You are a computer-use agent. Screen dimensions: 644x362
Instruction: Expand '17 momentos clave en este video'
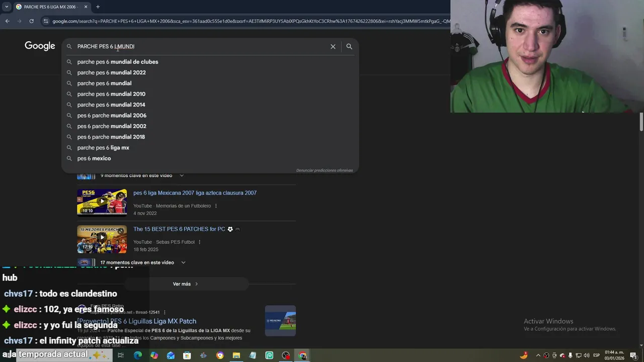(x=143, y=262)
